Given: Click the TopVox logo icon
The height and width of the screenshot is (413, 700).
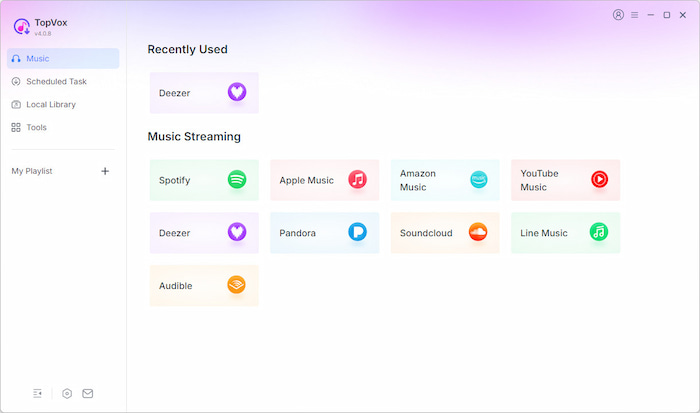Looking at the screenshot, I should click(22, 26).
